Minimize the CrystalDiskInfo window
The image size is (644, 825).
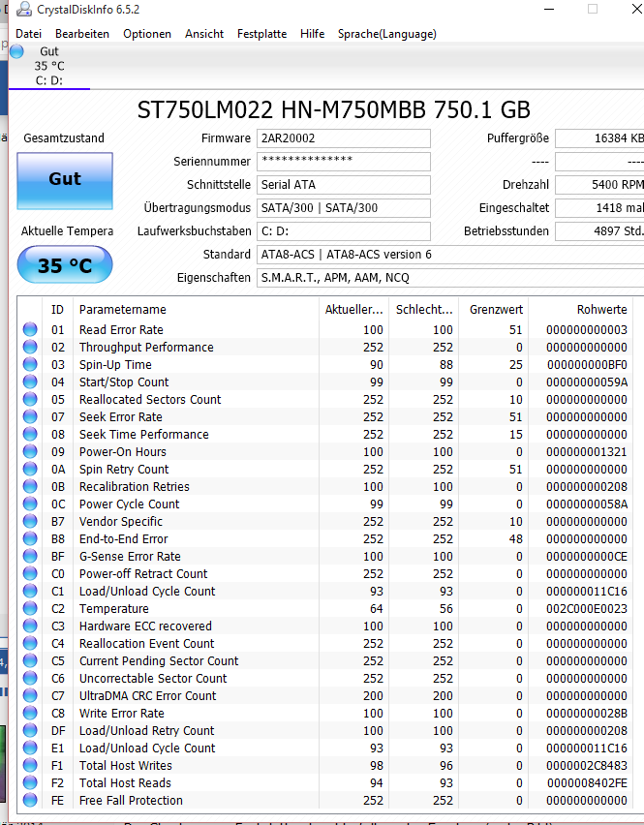pyautogui.click(x=549, y=9)
